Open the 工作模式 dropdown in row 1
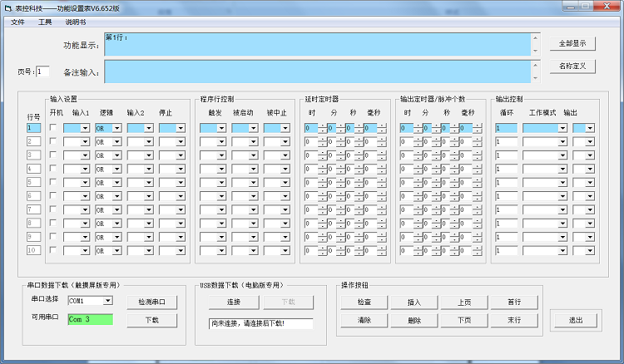The image size is (624, 364). [545, 128]
